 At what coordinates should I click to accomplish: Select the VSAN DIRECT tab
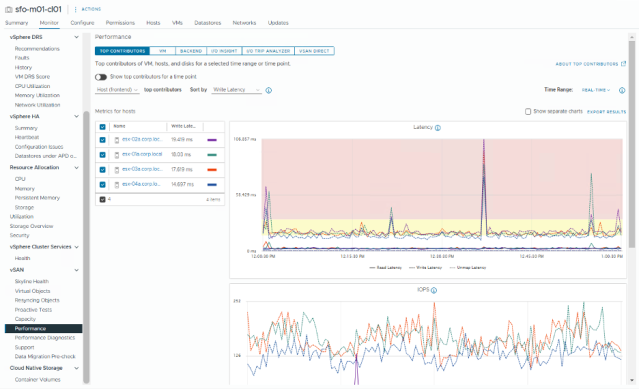click(314, 51)
